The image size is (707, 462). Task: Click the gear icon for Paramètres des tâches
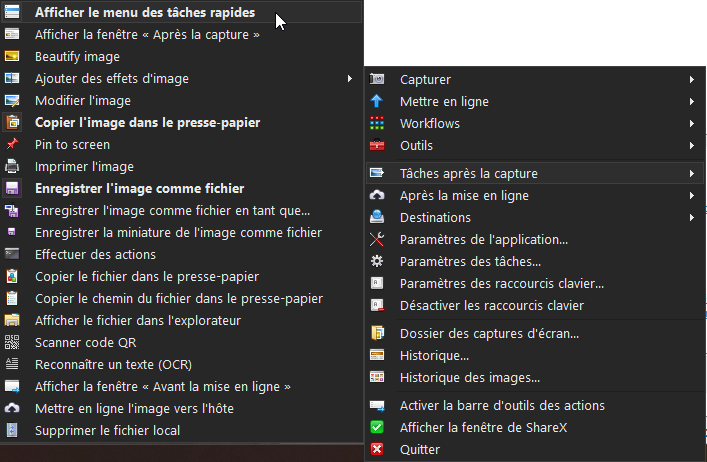pyautogui.click(x=377, y=261)
